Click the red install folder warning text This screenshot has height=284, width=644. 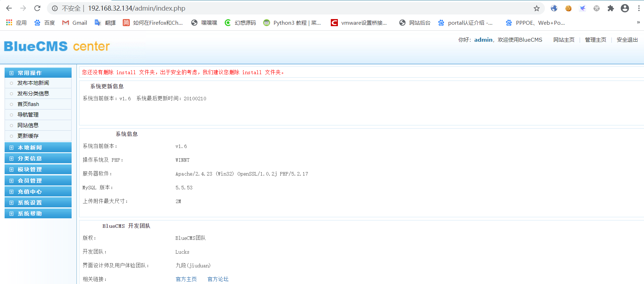tap(183, 72)
